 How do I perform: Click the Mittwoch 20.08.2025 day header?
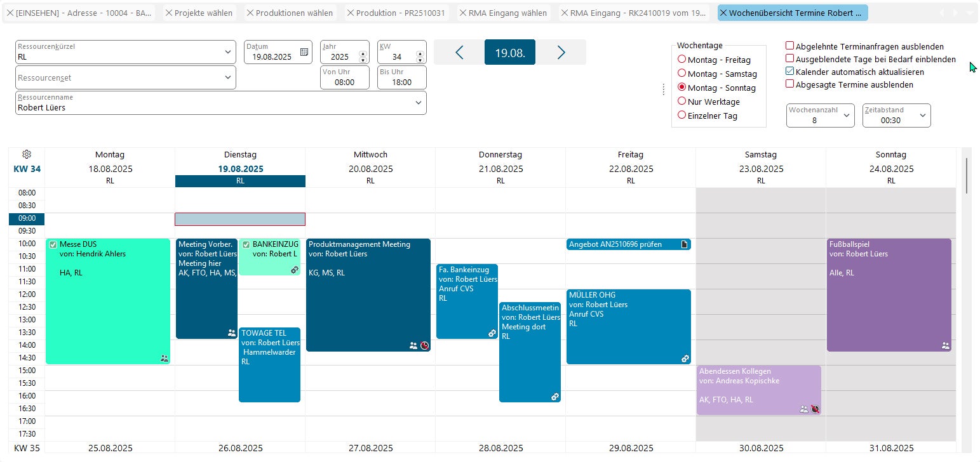tap(370, 168)
